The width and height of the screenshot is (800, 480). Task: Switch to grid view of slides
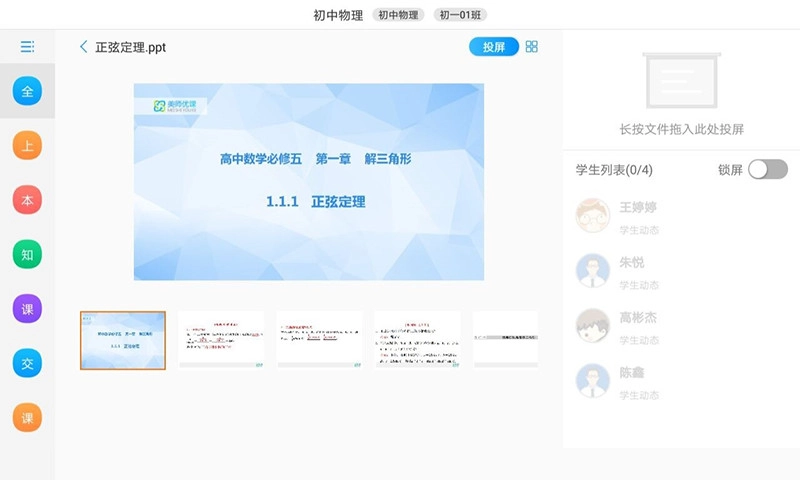[532, 47]
